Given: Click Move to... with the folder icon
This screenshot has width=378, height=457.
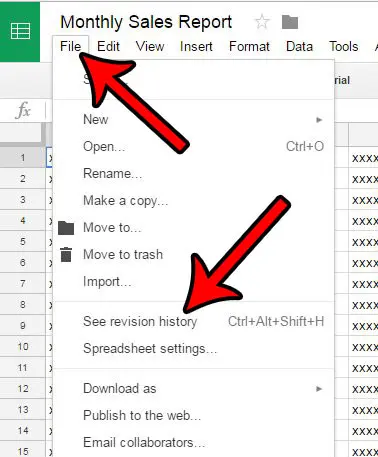Looking at the screenshot, I should (x=194, y=228).
